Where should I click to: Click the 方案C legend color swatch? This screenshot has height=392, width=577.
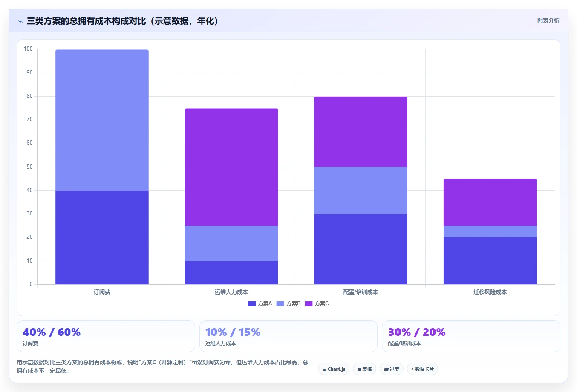click(309, 303)
